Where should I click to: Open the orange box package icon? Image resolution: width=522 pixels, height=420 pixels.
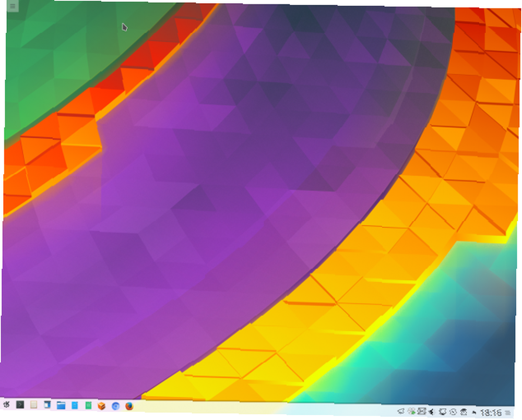(x=102, y=406)
